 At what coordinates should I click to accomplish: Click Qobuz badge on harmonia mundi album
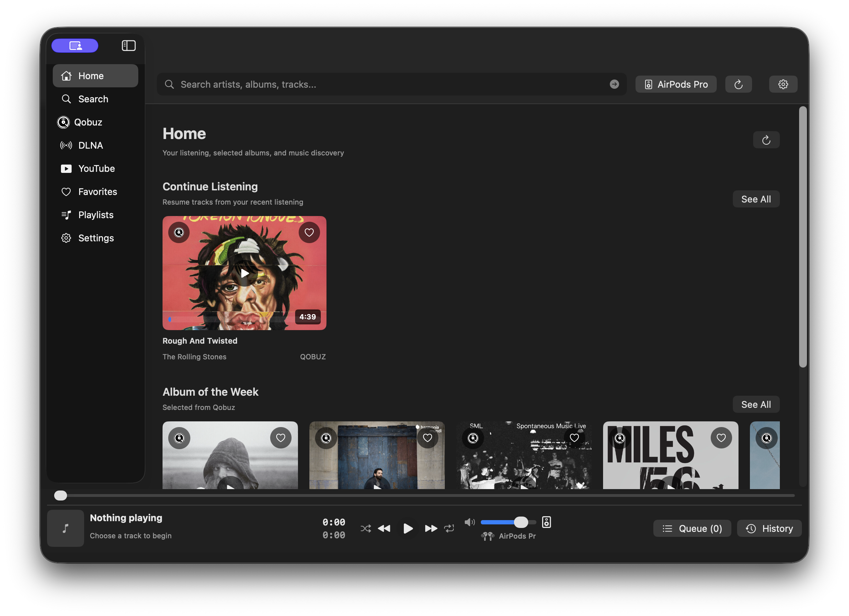pos(326,438)
